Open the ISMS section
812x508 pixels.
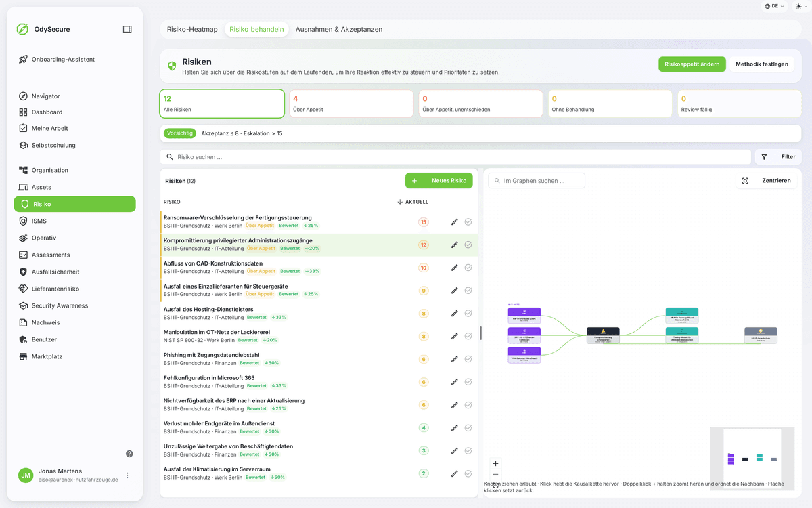point(74,221)
